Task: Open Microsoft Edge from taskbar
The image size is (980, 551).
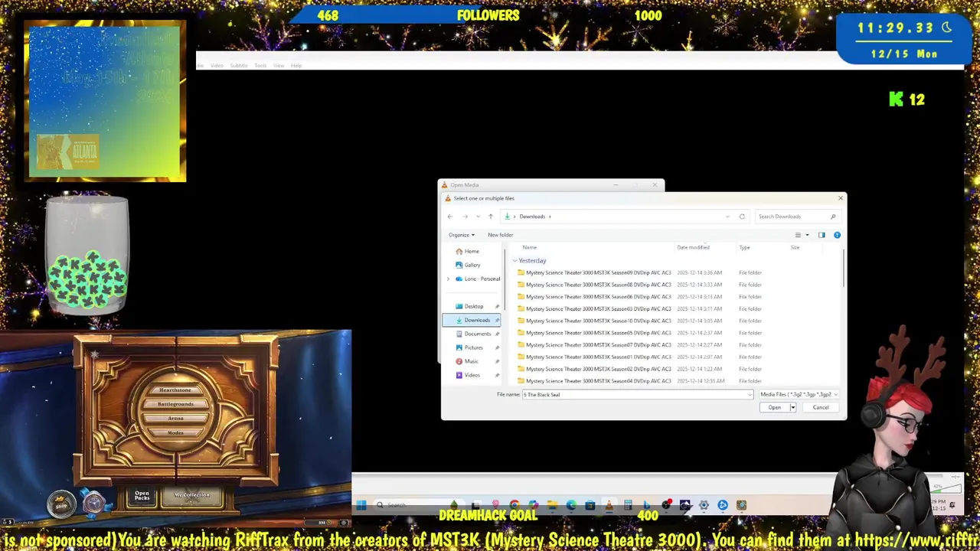Action: 571,504
